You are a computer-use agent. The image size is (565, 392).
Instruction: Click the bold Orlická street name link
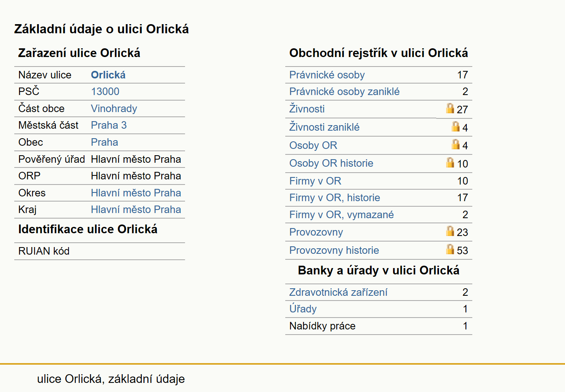[108, 75]
